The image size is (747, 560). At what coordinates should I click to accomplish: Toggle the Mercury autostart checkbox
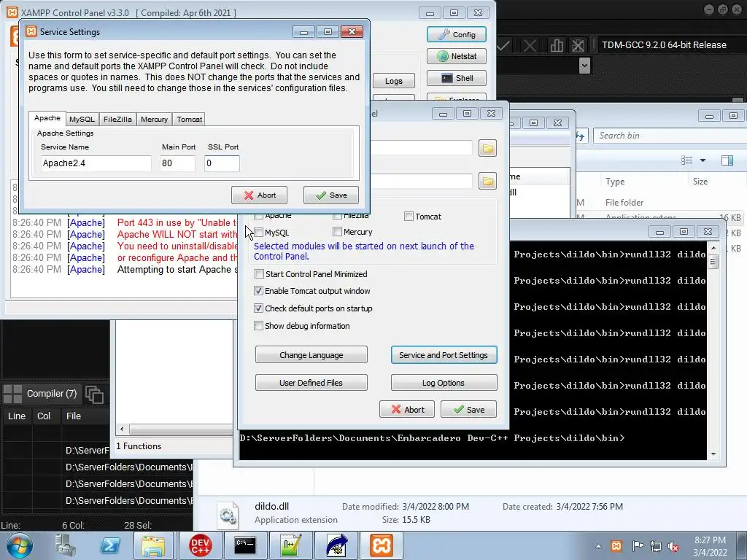tap(337, 232)
